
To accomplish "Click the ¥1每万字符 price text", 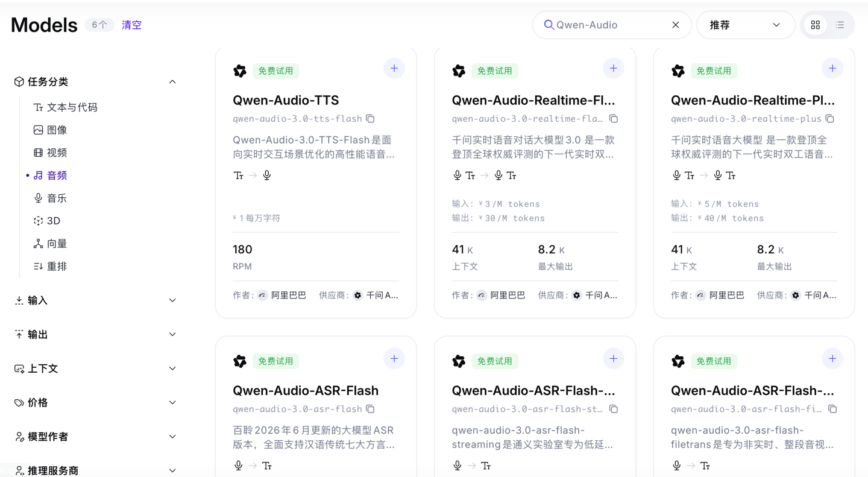I will [257, 218].
